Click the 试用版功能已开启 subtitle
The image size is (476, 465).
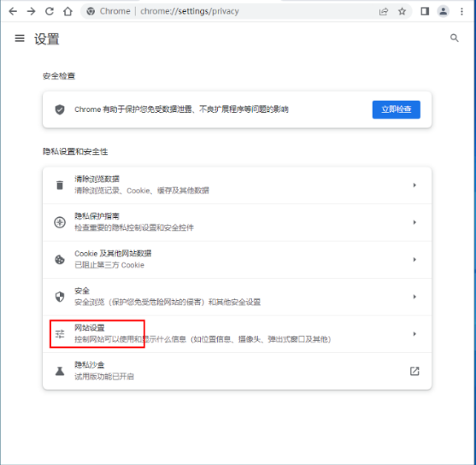tap(104, 377)
